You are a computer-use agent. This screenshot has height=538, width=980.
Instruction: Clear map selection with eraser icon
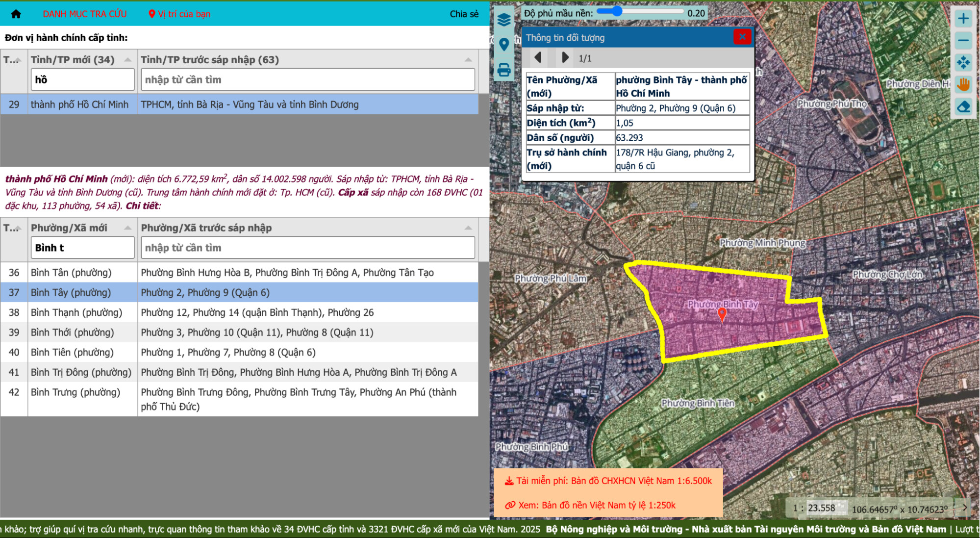click(x=963, y=106)
